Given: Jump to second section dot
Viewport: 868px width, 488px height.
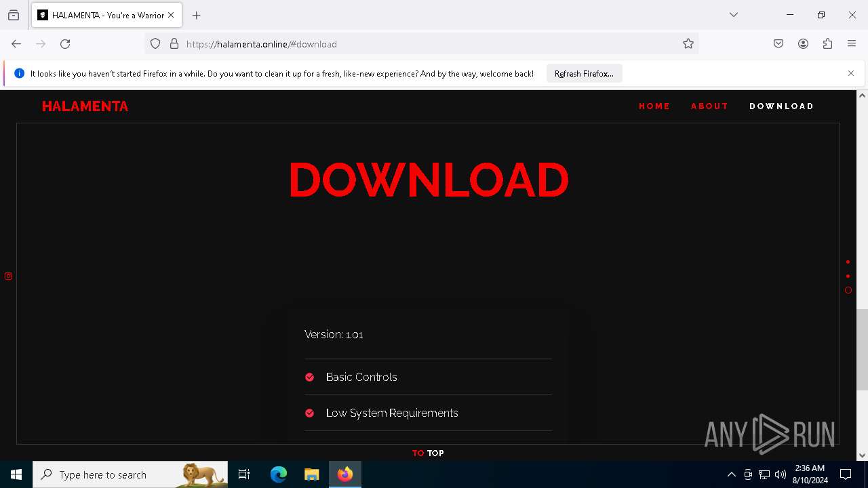Looking at the screenshot, I should click(x=848, y=276).
